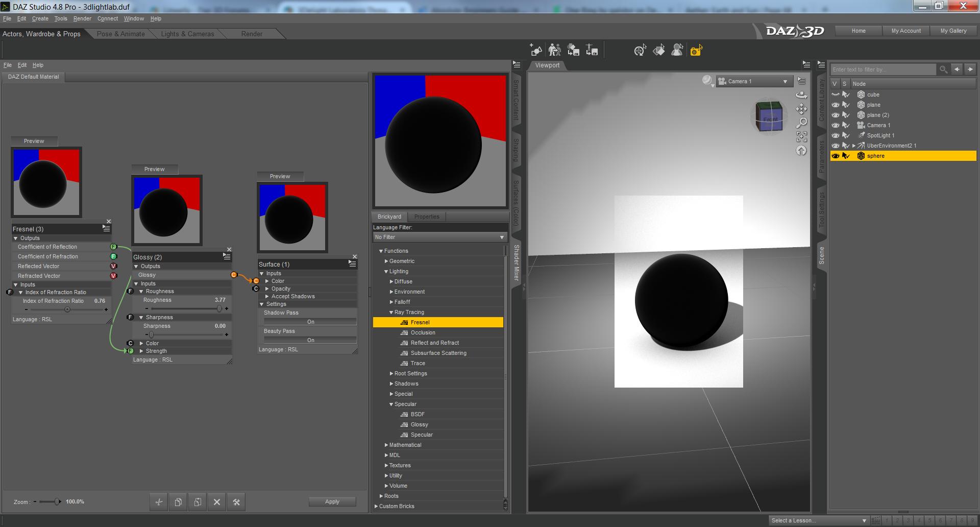
Task: Toggle selectability of the Camera 1 node
Action: click(846, 125)
